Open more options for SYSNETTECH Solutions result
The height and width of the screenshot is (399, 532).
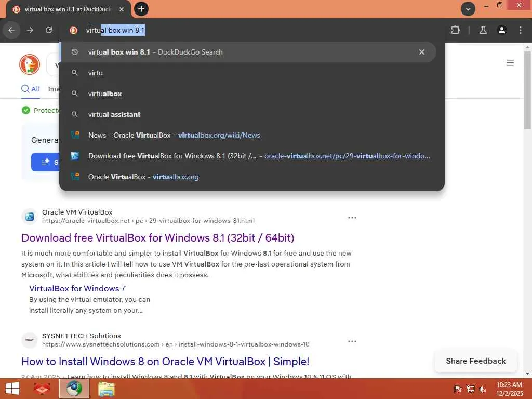coord(352,341)
